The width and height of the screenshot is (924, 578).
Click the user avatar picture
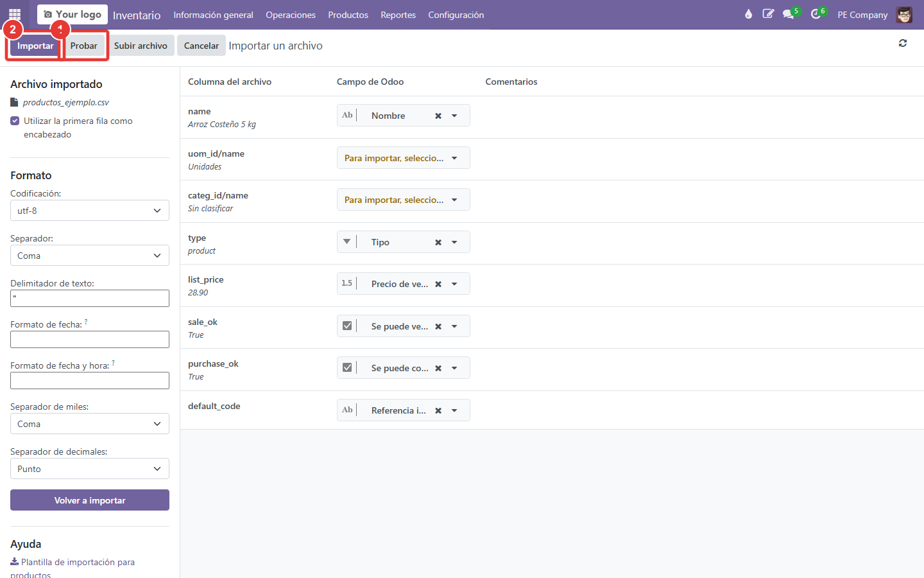tap(904, 15)
